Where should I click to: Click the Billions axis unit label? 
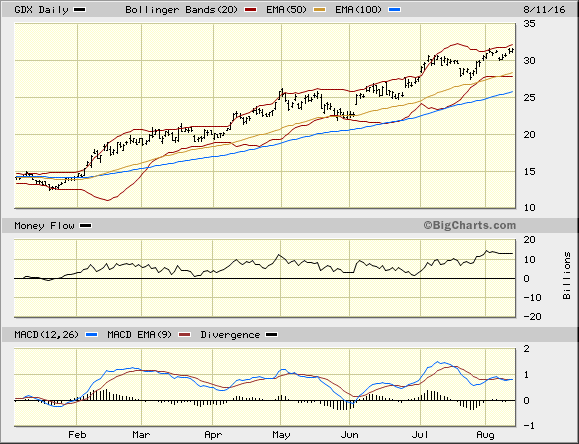[567, 276]
